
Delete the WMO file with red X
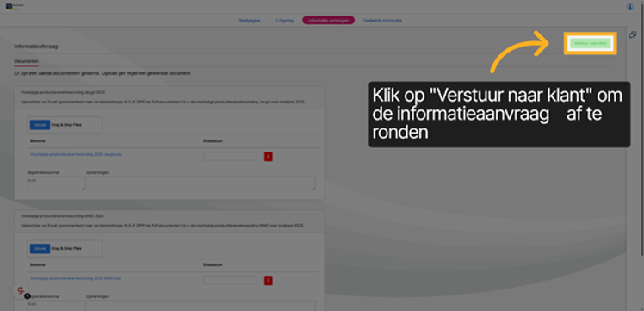[269, 281]
